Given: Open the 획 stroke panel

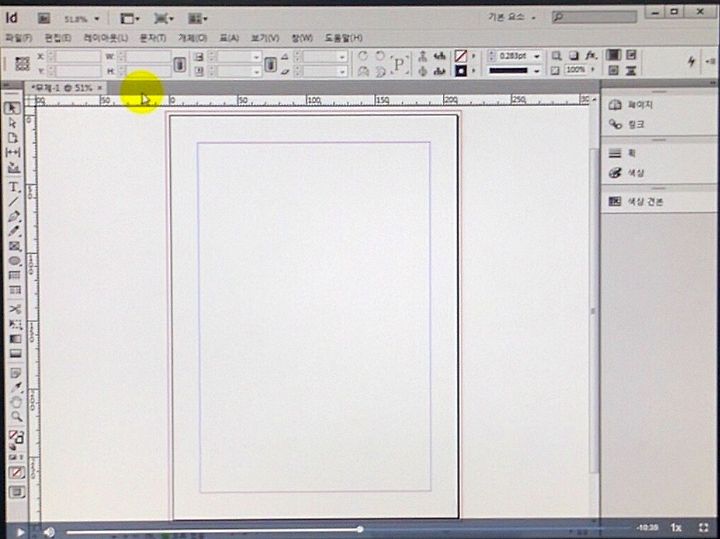Looking at the screenshot, I should coord(622,153).
